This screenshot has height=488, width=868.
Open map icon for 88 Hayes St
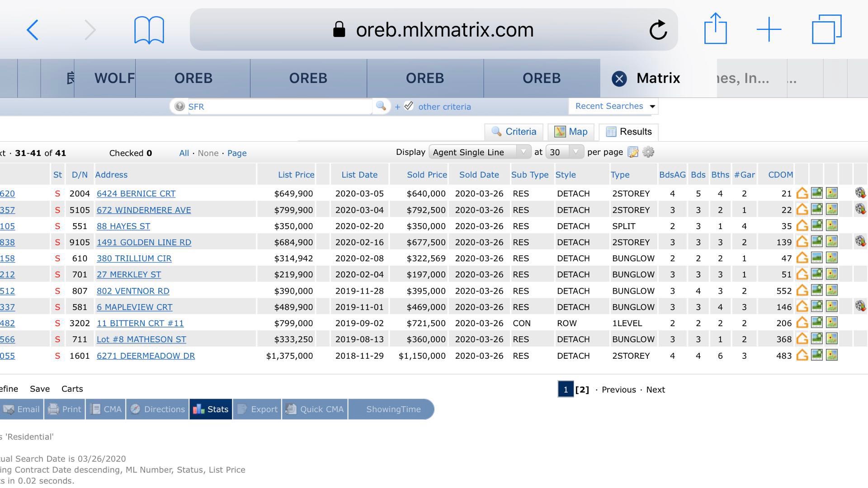click(832, 225)
